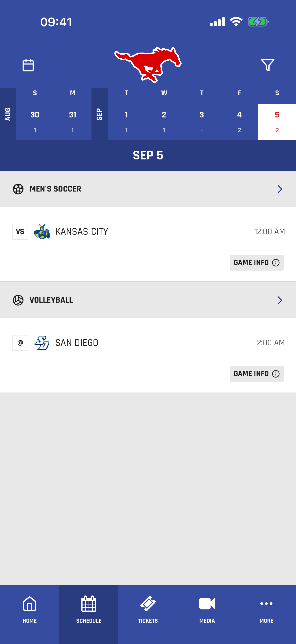Tap the Kansas City kangaroo logo
Image resolution: width=296 pixels, height=644 pixels.
click(x=42, y=232)
